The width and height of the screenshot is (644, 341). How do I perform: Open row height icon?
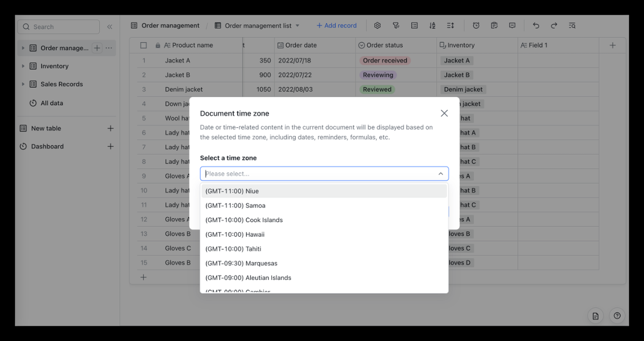(450, 26)
